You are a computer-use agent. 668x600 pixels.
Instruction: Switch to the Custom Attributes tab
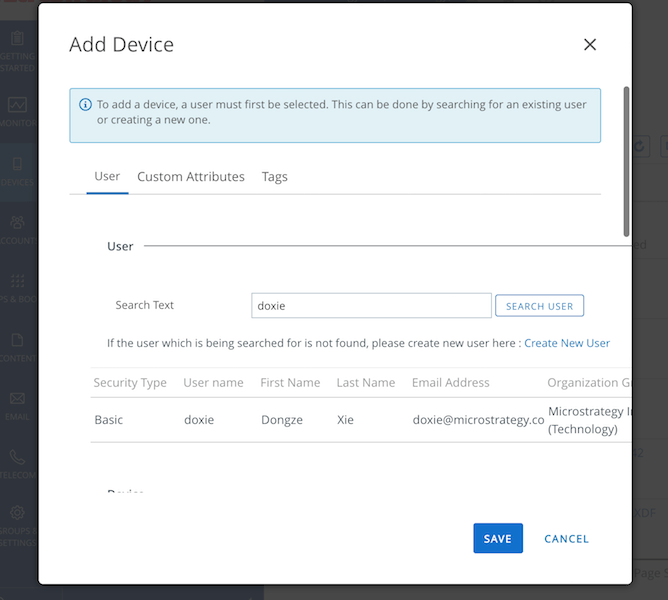point(190,177)
